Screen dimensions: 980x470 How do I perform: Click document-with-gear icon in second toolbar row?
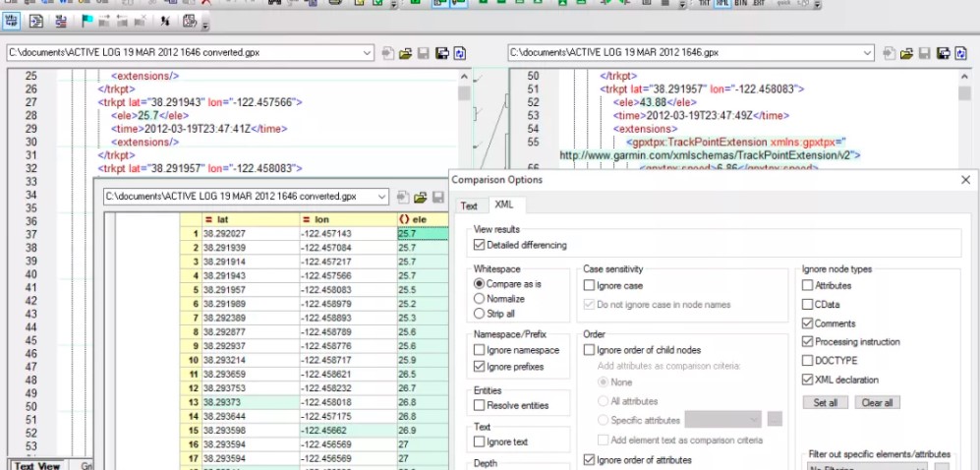(x=190, y=22)
